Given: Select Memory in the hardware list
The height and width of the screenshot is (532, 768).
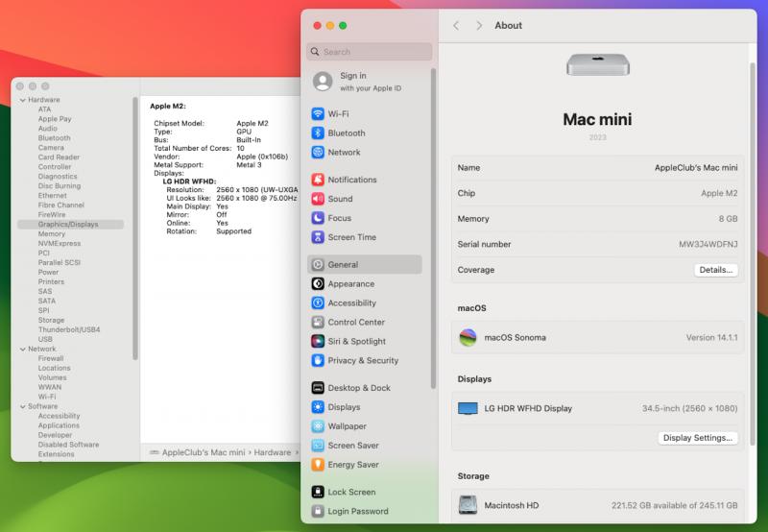Looking at the screenshot, I should [52, 233].
